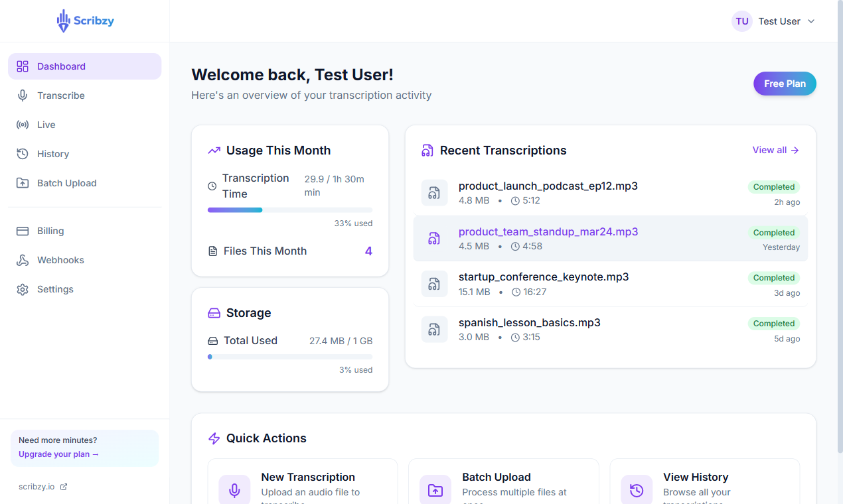The width and height of the screenshot is (843, 504).
Task: Click the Webhooks icon
Action: coord(23,260)
